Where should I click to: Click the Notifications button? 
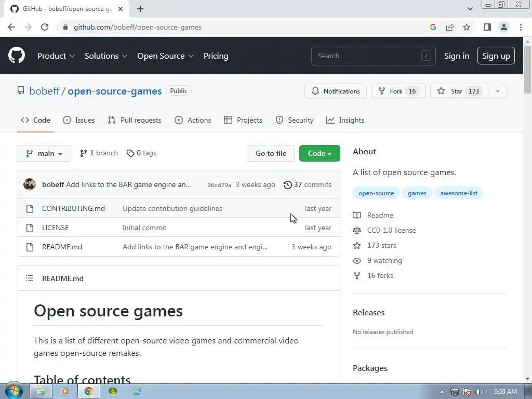coord(336,91)
